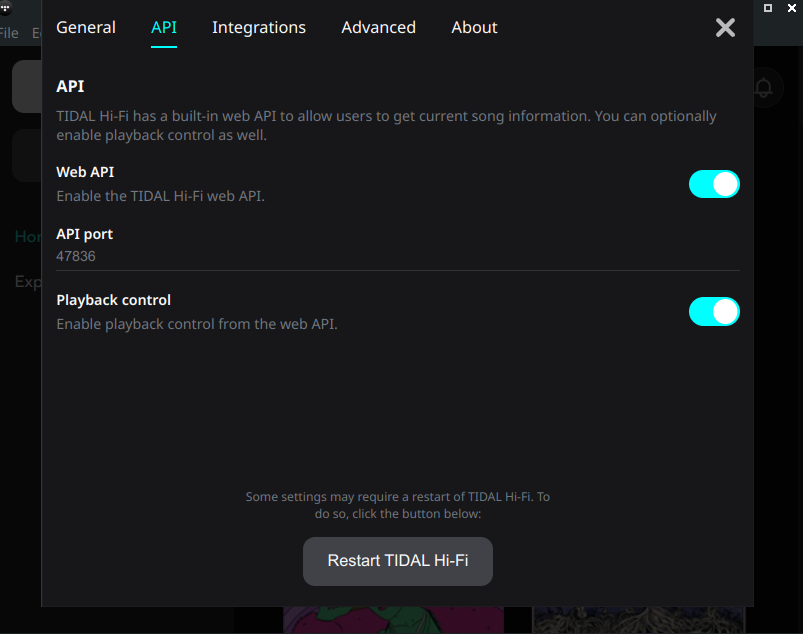Open the General settings tab
The image size is (803, 634).
pos(86,27)
